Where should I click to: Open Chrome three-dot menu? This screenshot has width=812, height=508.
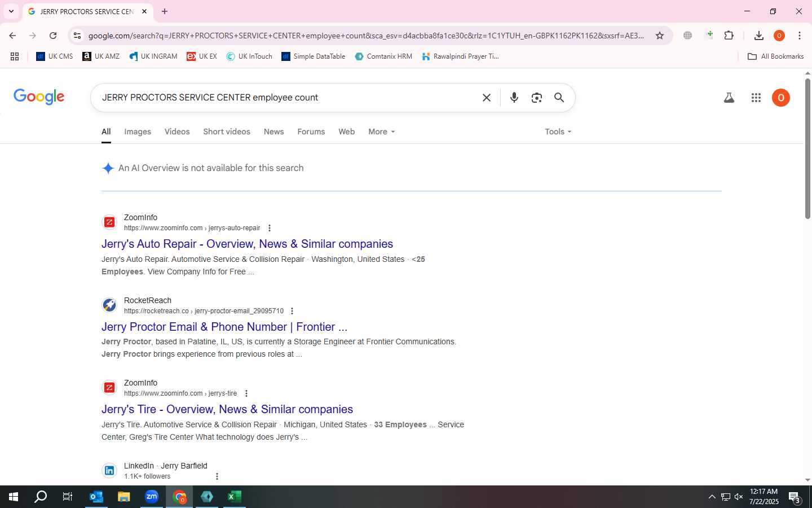coord(800,36)
